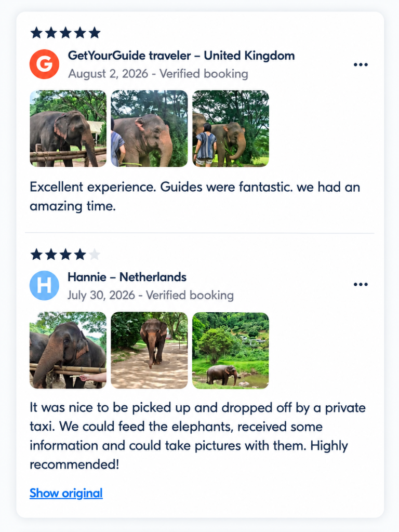Click the first star of the top review
Screen dimensions: 399x532
point(36,33)
